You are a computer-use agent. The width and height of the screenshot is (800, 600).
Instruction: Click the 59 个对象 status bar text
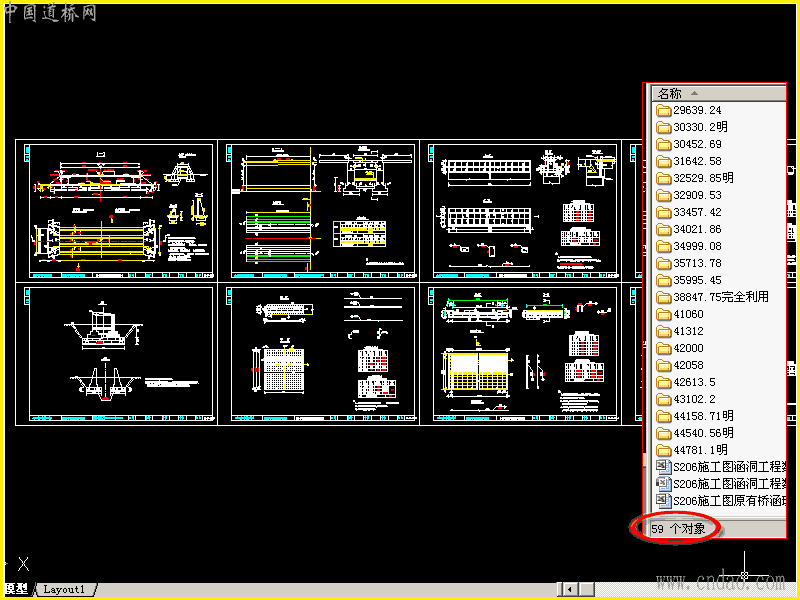click(678, 529)
